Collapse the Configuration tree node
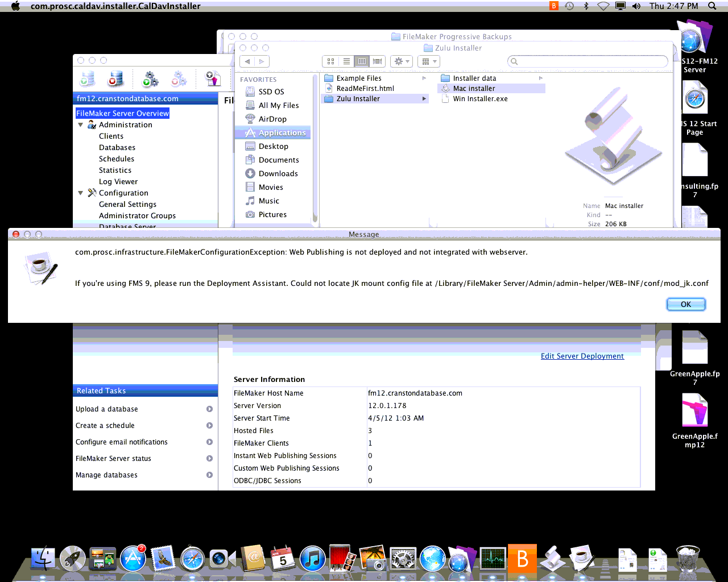728x582 pixels. click(81, 193)
